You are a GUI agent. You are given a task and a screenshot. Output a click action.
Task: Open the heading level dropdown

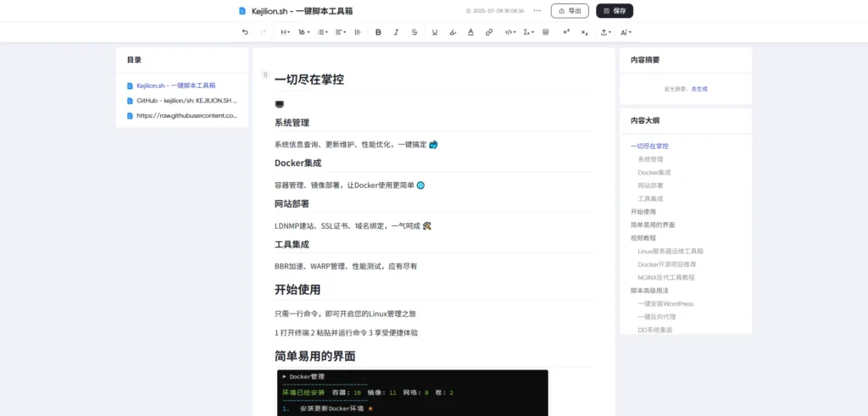coord(285,33)
